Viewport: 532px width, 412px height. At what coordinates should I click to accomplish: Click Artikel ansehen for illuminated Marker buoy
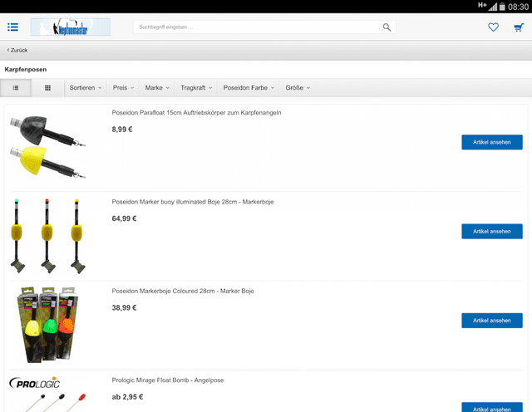coord(491,231)
